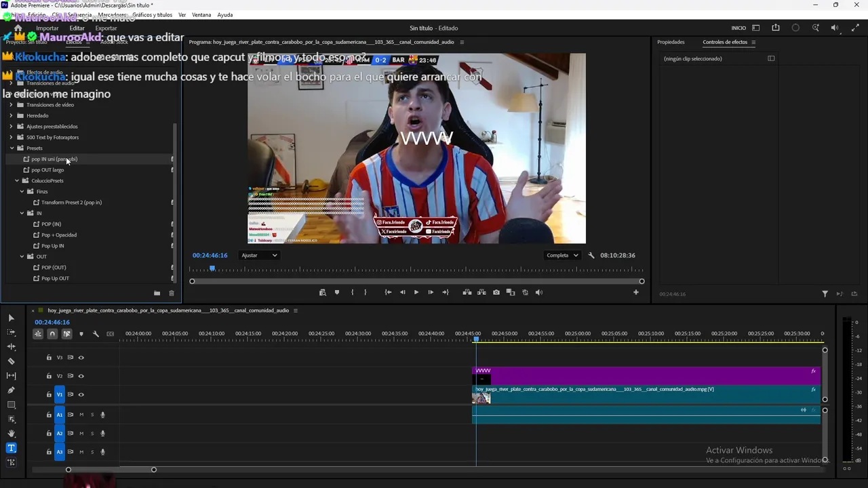Go to In point
This screenshot has height=488, width=868.
388,292
